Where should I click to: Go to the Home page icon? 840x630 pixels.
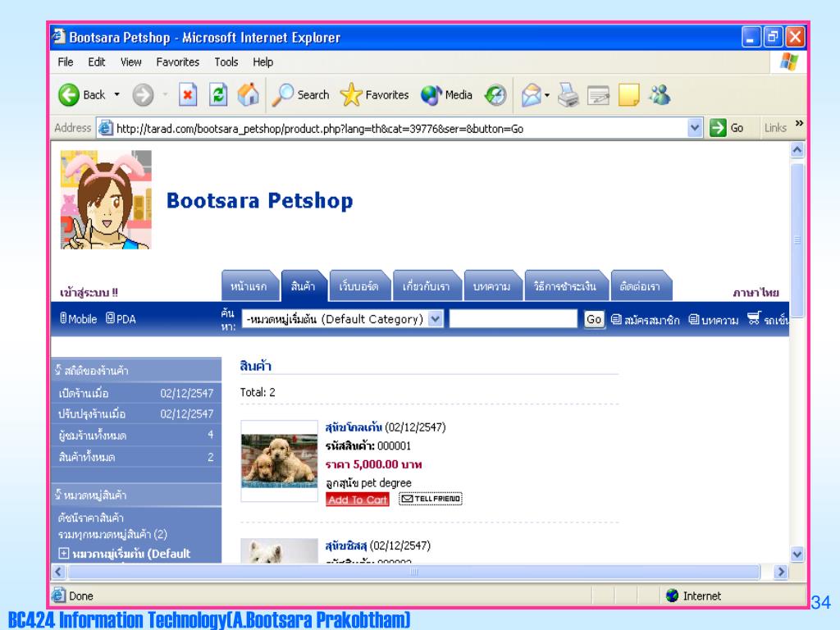tap(248, 95)
